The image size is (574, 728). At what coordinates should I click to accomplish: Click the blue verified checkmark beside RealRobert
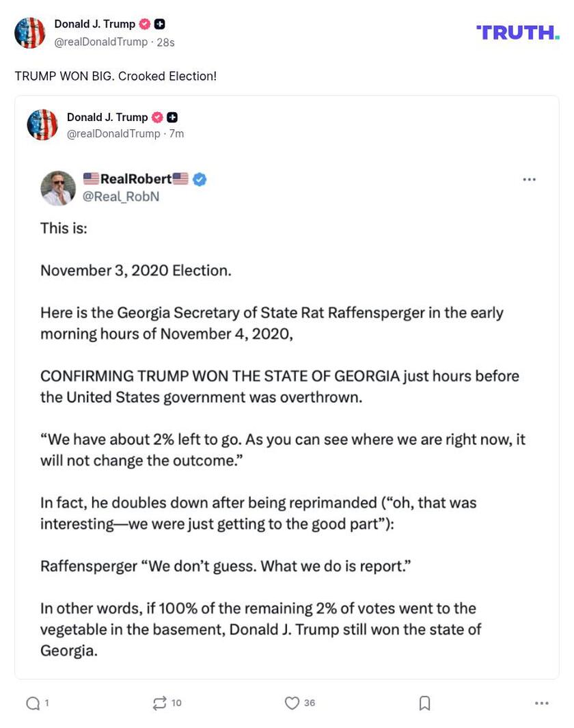(200, 180)
